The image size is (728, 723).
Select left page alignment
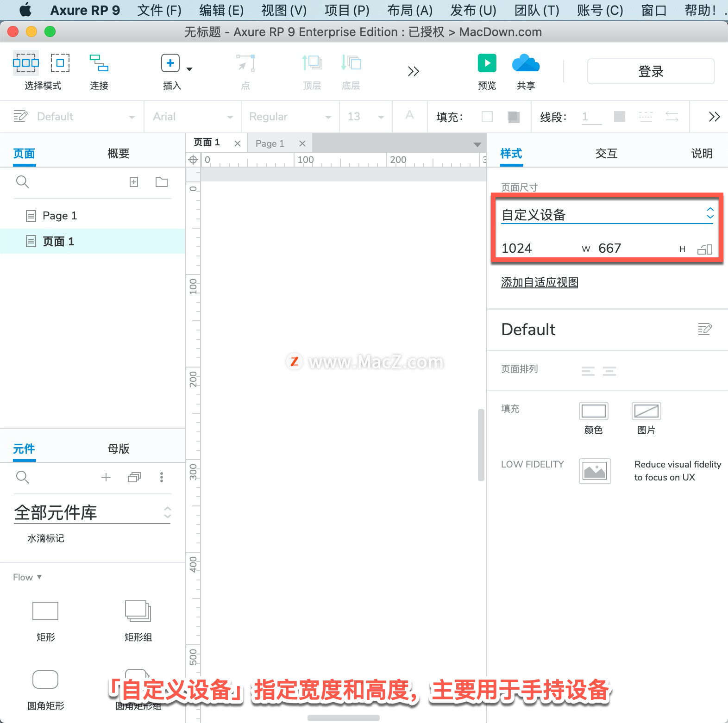[588, 371]
